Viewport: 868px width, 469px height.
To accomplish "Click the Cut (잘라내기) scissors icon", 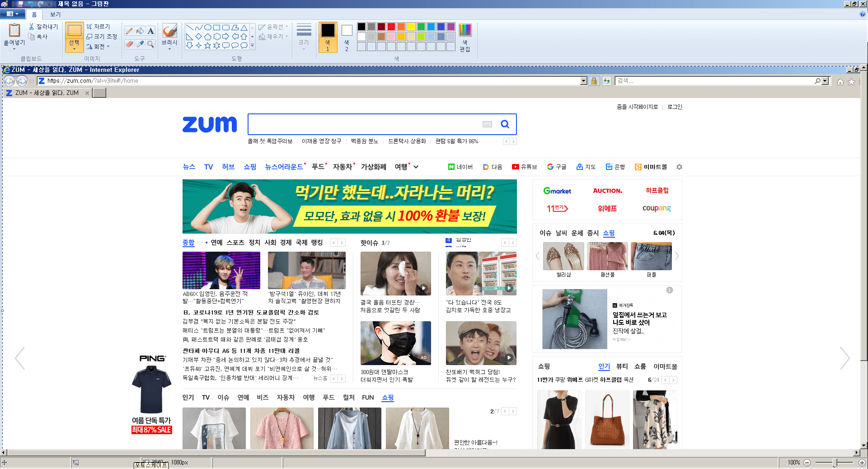I will 32,27.
